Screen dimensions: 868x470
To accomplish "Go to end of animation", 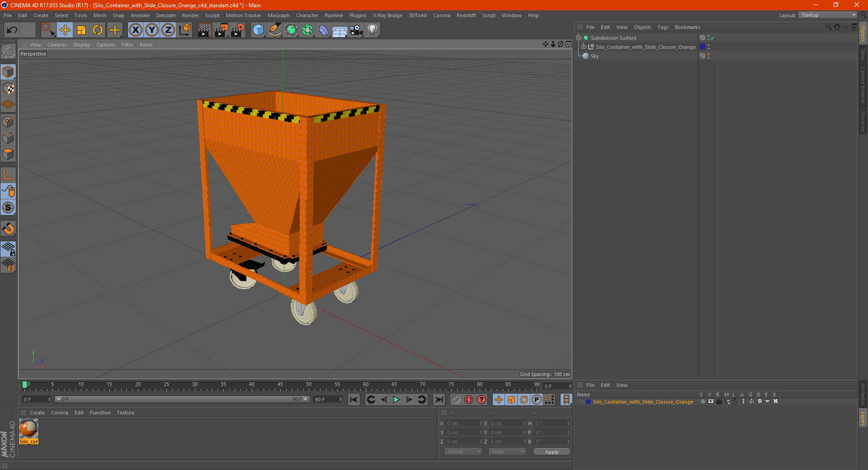I will pyautogui.click(x=439, y=399).
